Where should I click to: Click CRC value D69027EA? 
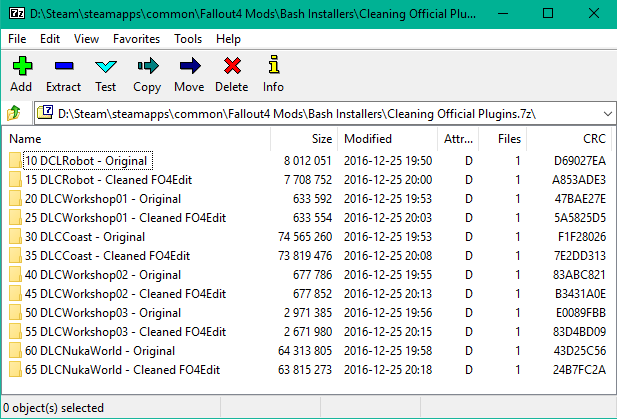(580, 161)
